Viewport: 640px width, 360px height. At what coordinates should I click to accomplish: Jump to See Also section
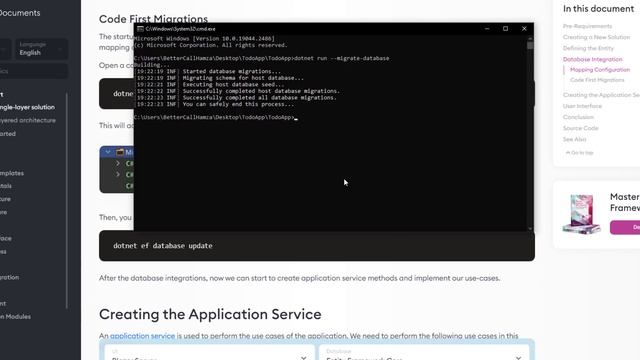[x=574, y=139]
